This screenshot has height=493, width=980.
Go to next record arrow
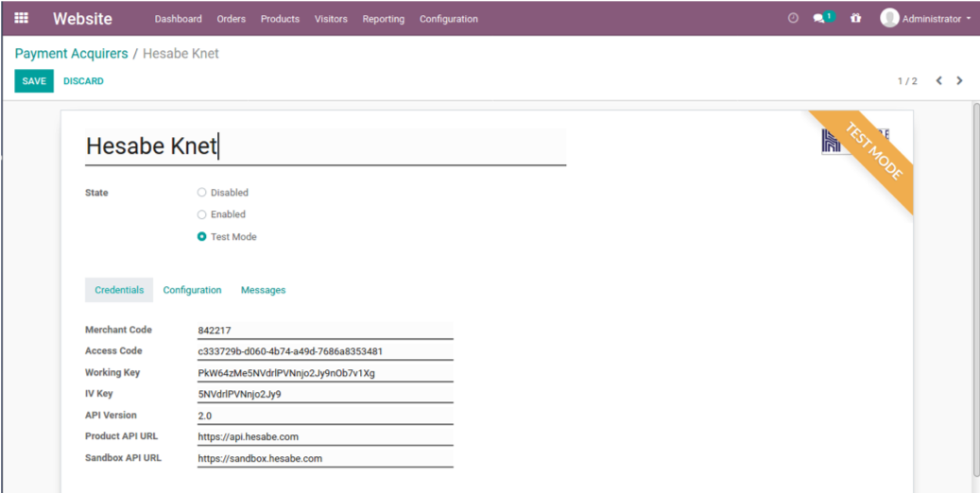pyautogui.click(x=959, y=81)
